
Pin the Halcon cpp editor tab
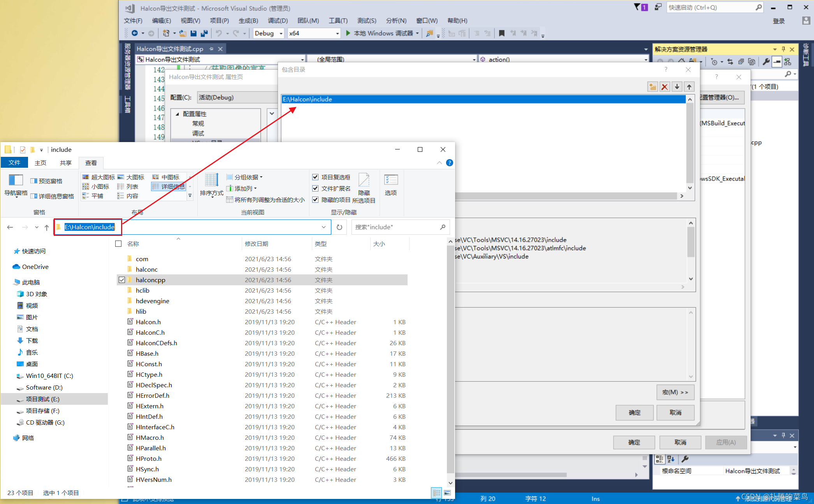tap(211, 49)
